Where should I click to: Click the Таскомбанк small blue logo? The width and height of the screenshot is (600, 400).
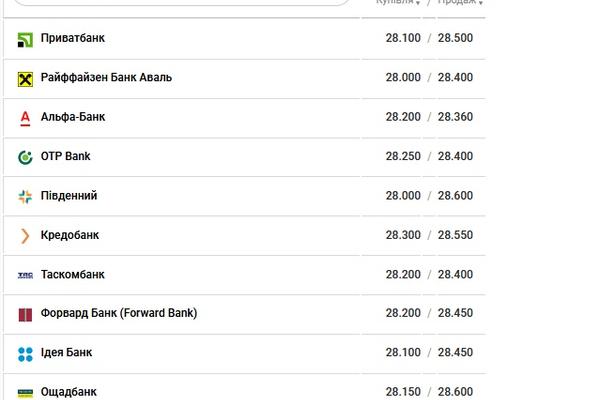(x=25, y=275)
